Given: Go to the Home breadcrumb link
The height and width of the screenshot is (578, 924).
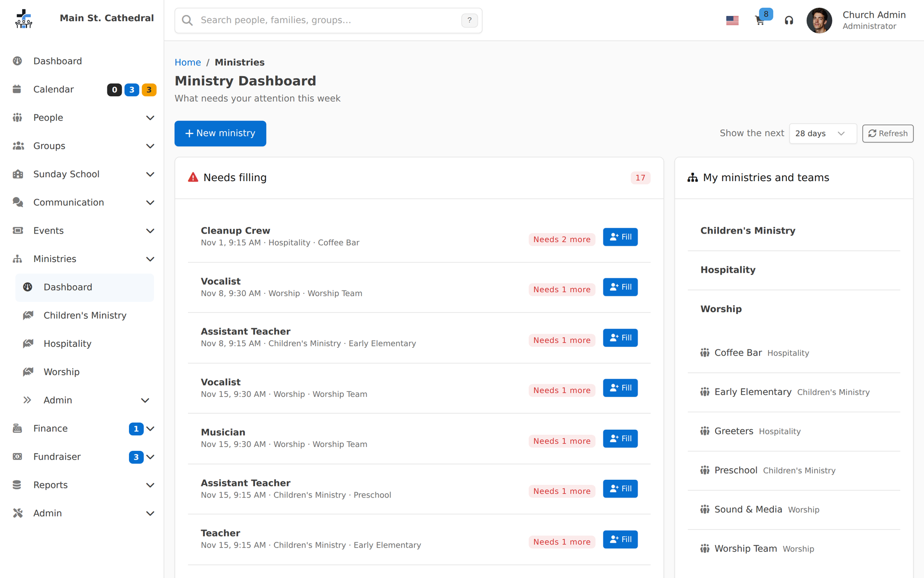Looking at the screenshot, I should [x=188, y=63].
